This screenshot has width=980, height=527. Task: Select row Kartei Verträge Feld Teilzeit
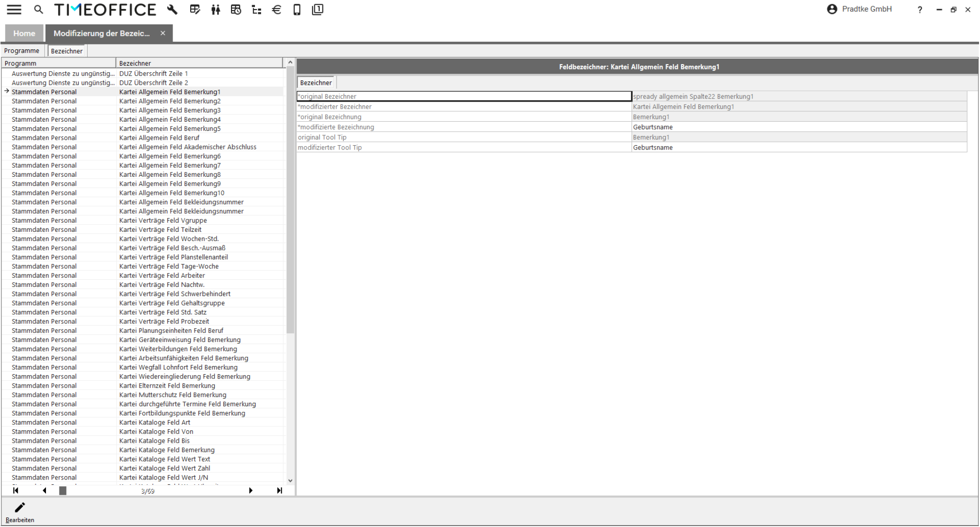tap(161, 229)
